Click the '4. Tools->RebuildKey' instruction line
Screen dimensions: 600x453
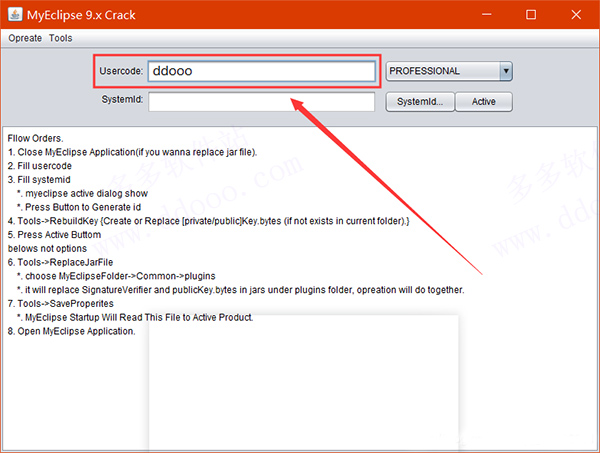tap(209, 221)
